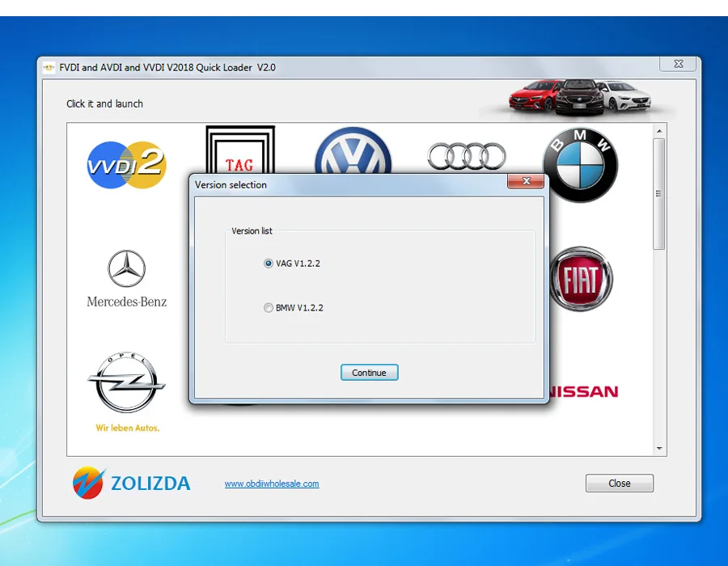The image size is (728, 566).
Task: Launch the VVDI2 logo icon
Action: point(126,165)
